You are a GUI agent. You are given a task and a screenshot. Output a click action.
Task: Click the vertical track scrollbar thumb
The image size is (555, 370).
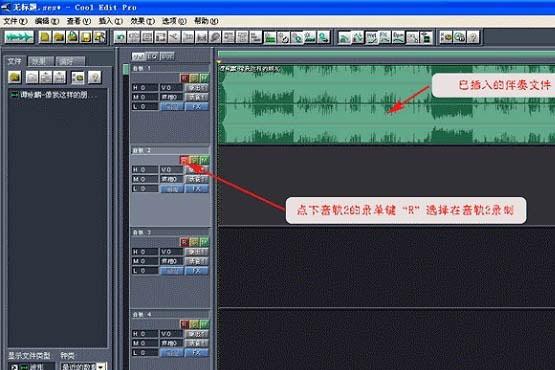125,69
